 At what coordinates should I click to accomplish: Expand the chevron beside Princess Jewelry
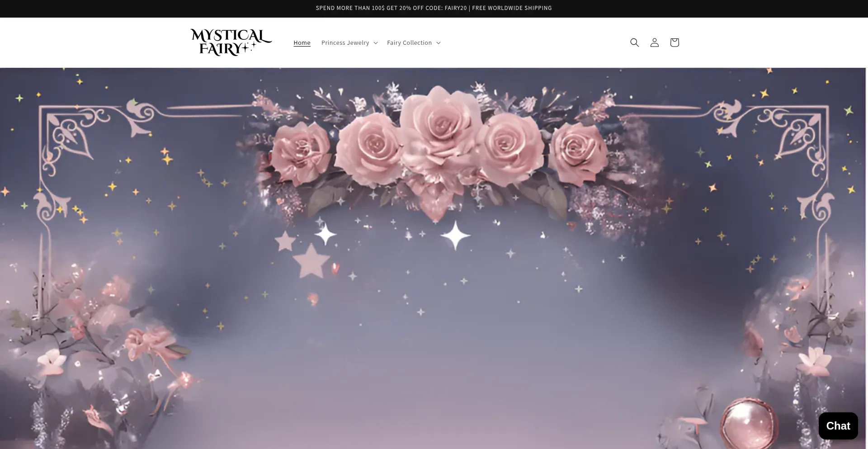coord(376,43)
